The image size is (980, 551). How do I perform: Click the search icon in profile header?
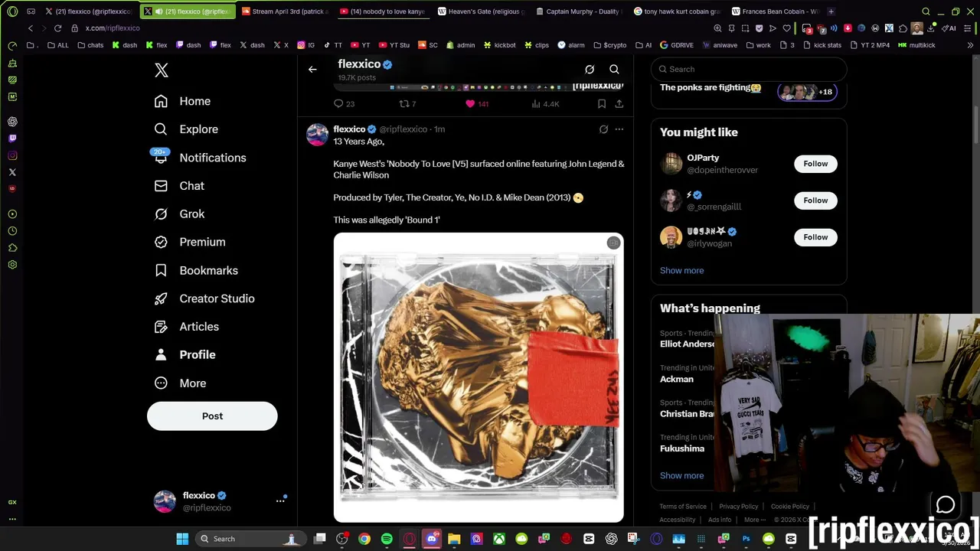[x=614, y=70]
